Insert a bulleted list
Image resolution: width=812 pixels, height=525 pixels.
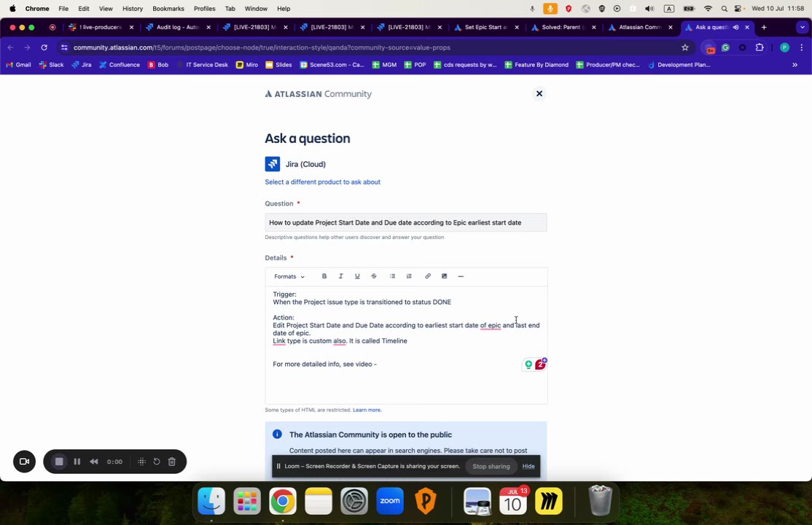[393, 276]
